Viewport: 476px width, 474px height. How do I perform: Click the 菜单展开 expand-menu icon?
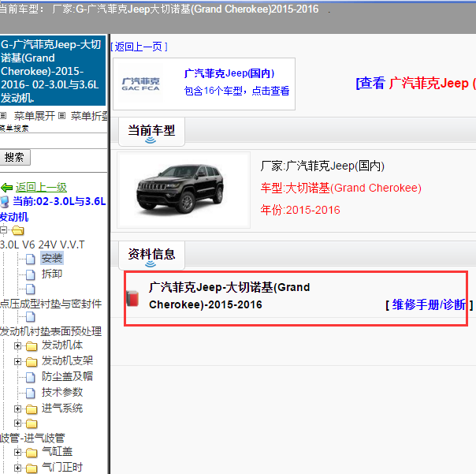click(3, 116)
